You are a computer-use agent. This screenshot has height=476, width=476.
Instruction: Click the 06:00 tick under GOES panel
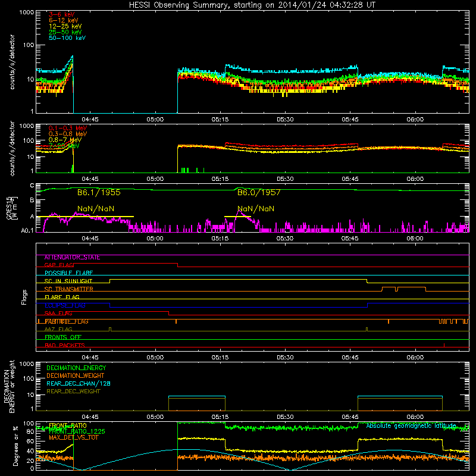click(x=415, y=239)
